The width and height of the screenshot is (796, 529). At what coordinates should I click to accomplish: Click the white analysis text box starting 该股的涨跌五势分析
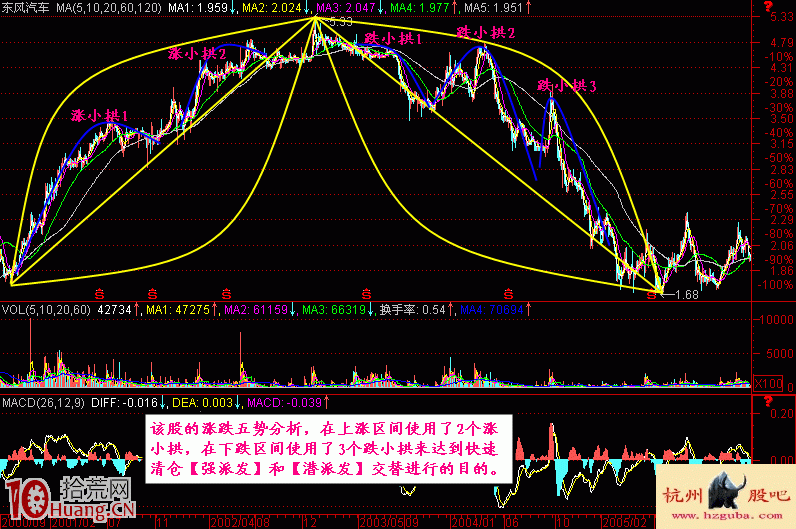pyautogui.click(x=329, y=449)
